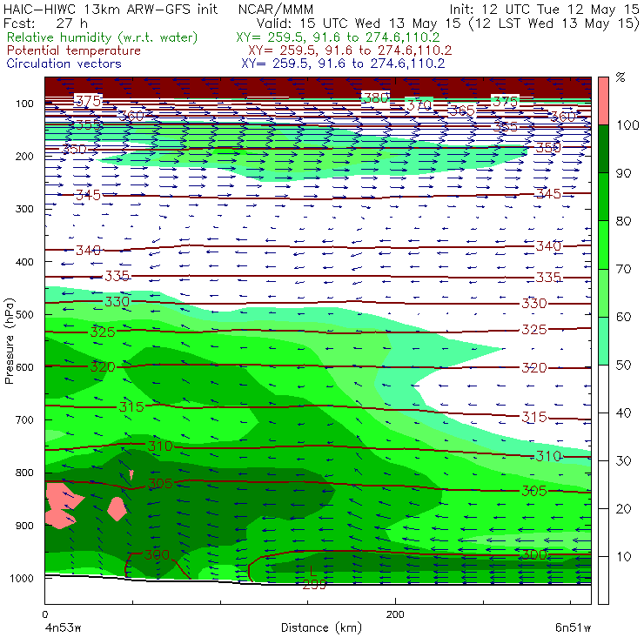644x644 pixels.
Task: Click the '200' distance axis tick label
Action: tap(395, 614)
